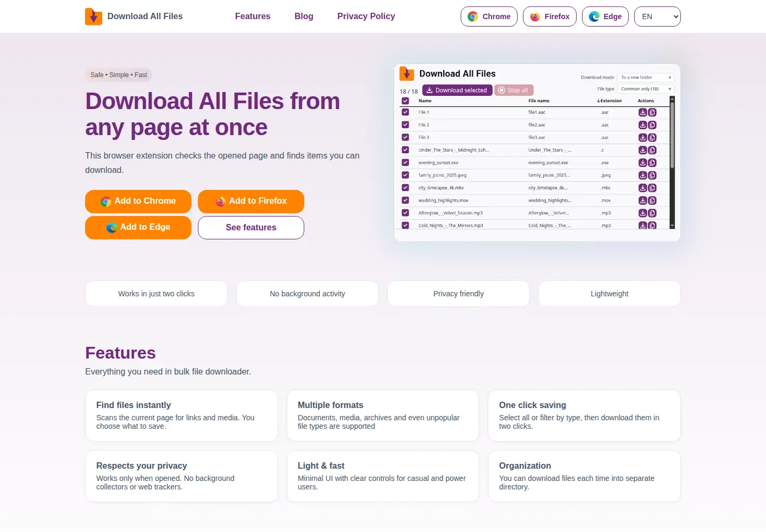Click copy icon for evening_sunset.exe row

[652, 163]
